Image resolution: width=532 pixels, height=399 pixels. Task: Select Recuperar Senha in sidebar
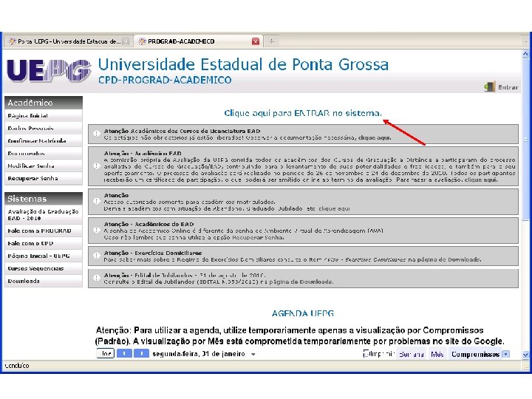tap(44, 179)
